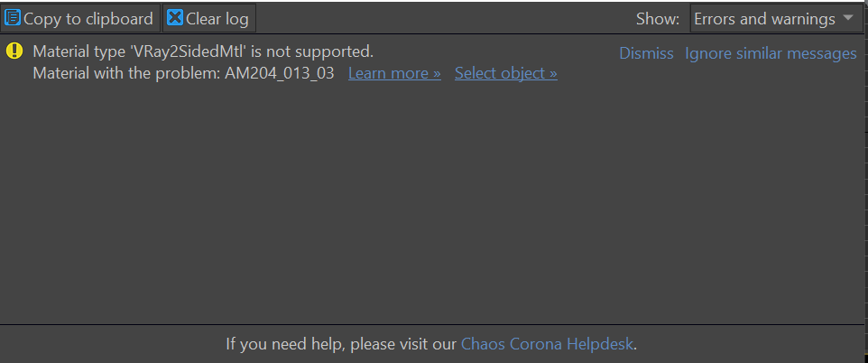Click the Select object » link

point(506,73)
